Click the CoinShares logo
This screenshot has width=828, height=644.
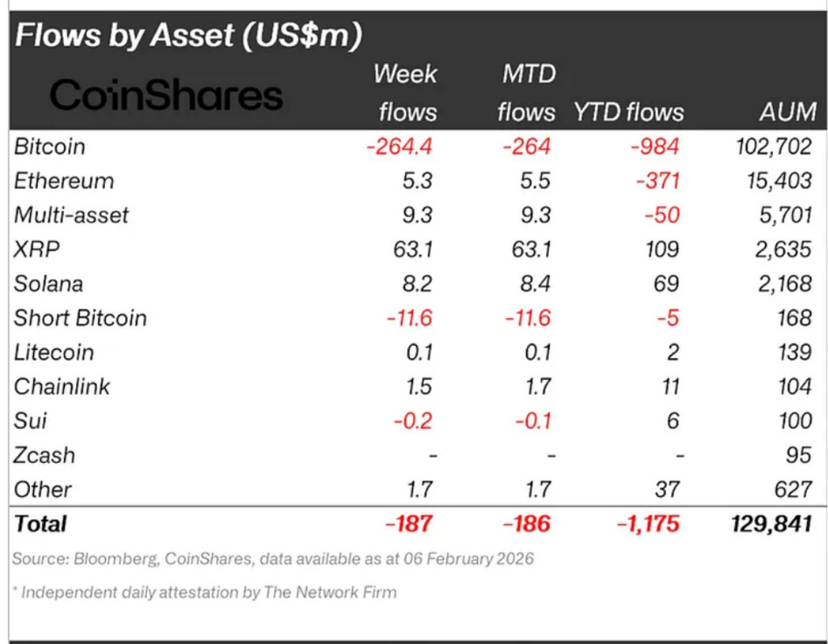166,95
